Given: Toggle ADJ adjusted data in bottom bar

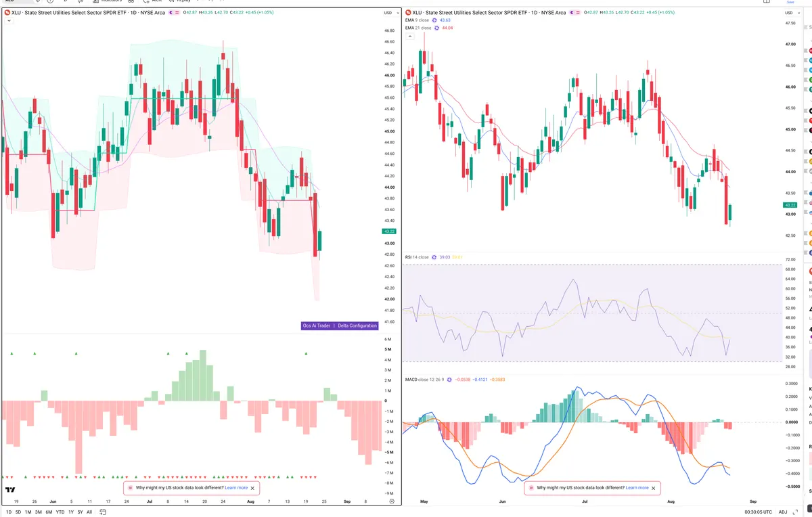Looking at the screenshot, I should tap(783, 512).
